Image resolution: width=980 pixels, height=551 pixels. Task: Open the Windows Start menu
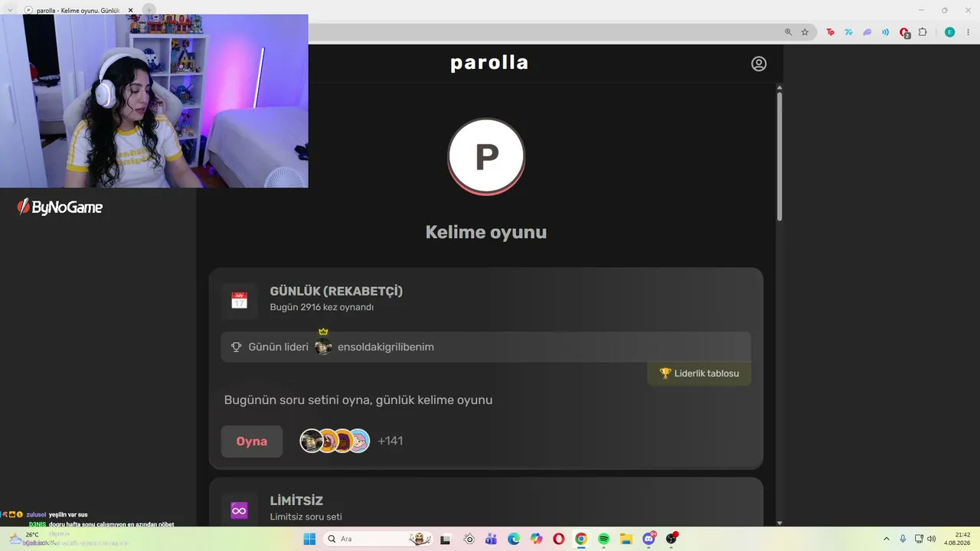coord(309,539)
